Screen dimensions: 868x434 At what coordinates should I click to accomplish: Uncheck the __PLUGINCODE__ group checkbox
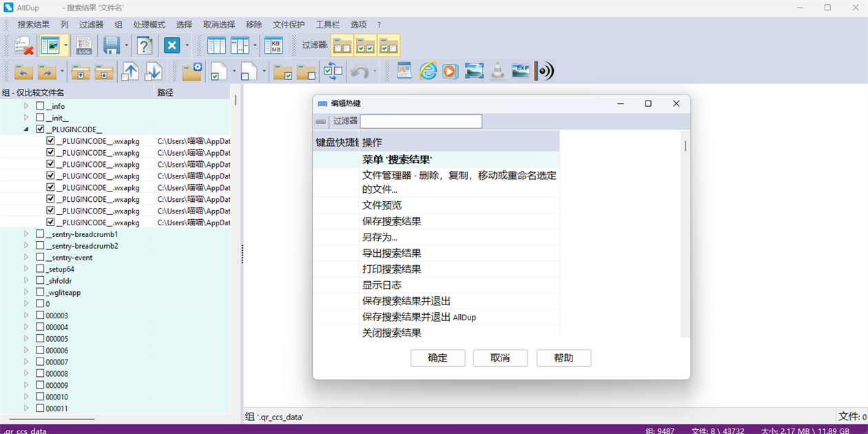coord(39,129)
